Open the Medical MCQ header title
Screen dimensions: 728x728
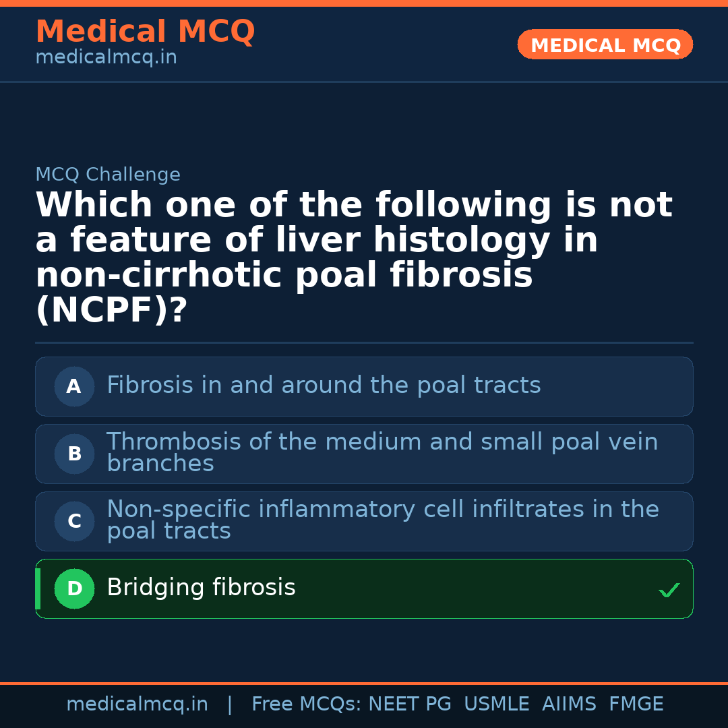click(x=145, y=32)
